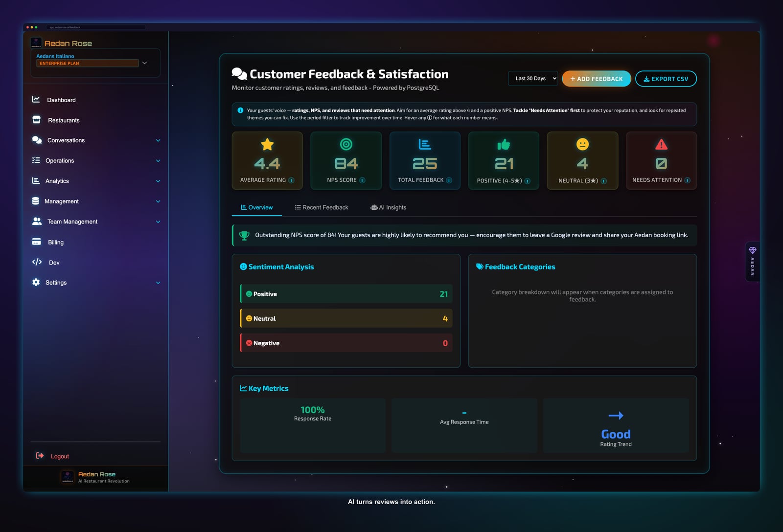This screenshot has width=783, height=532.
Task: Click the Good Rating Trend value
Action: [616, 434]
